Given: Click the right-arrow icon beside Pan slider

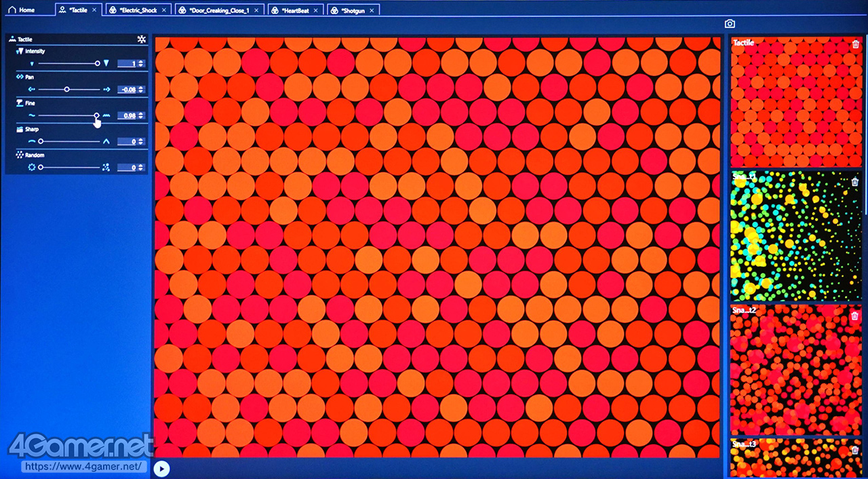Looking at the screenshot, I should [106, 90].
